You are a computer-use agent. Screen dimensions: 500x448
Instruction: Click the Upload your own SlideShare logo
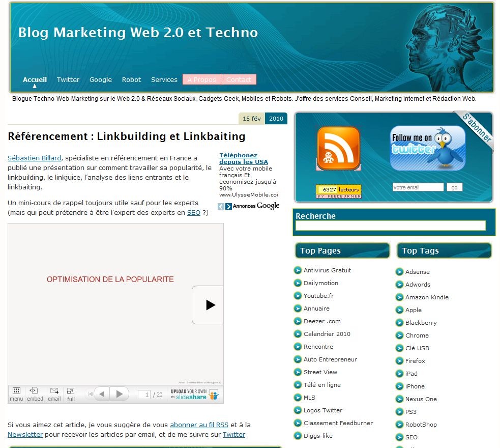click(194, 395)
